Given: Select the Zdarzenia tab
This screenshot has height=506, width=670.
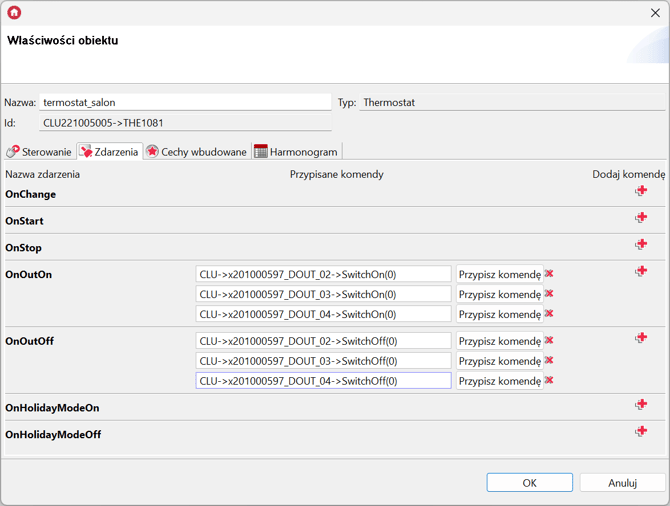Looking at the screenshot, I should point(109,152).
